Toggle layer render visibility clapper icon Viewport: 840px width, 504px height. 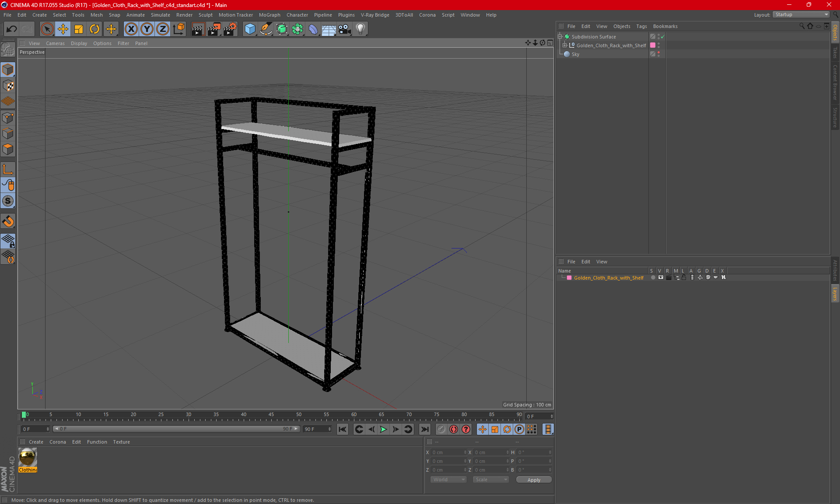tap(668, 277)
